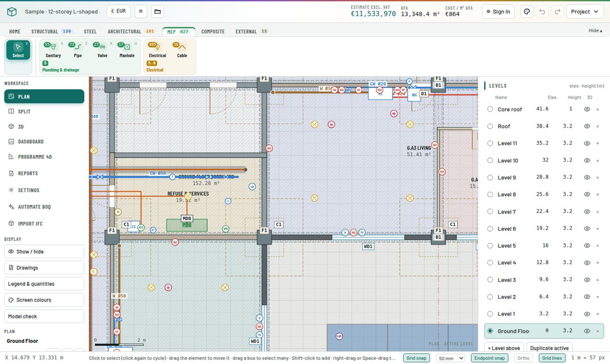Switch to Split view
The width and height of the screenshot is (610, 364).
44,111
